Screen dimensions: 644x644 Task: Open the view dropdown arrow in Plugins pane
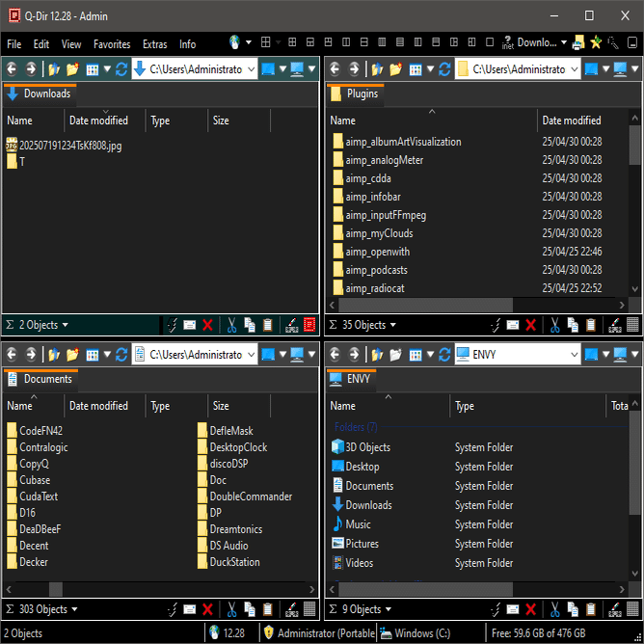tap(430, 69)
